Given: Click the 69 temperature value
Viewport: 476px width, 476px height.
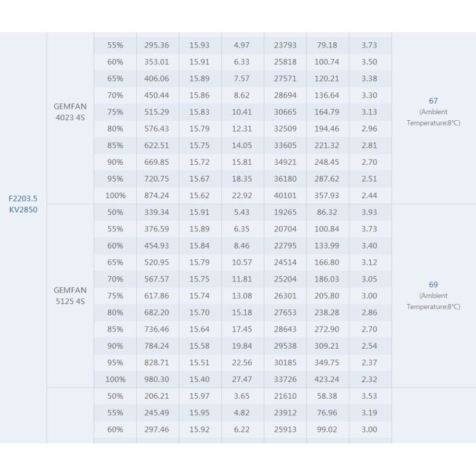Looking at the screenshot, I should click(433, 285).
